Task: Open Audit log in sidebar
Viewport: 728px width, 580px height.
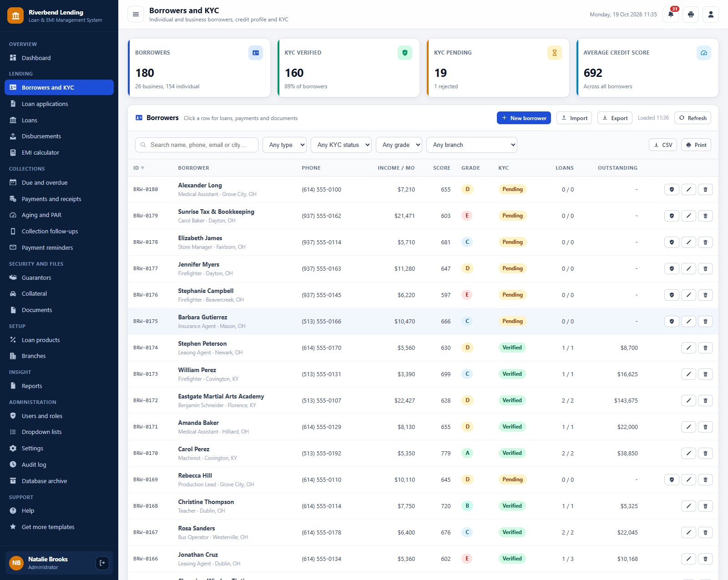Action: click(59, 464)
